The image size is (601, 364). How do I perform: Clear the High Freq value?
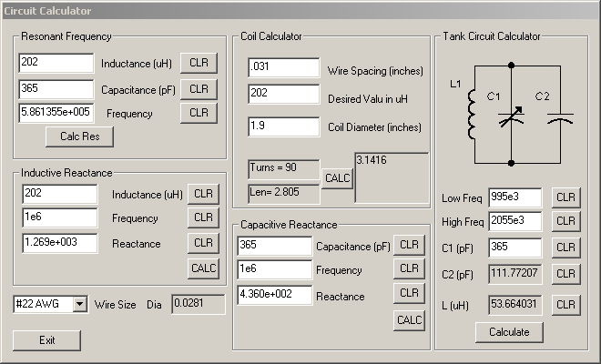pyautogui.click(x=565, y=221)
